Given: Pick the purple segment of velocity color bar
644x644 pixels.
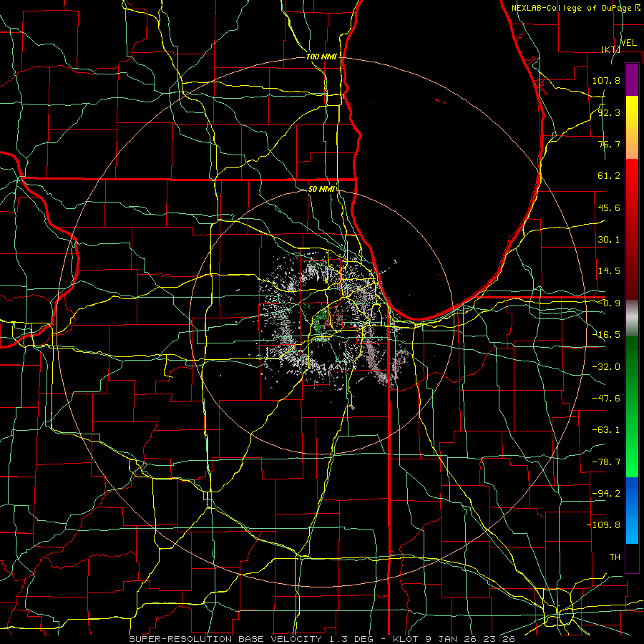Looking at the screenshot, I should click(632, 80).
